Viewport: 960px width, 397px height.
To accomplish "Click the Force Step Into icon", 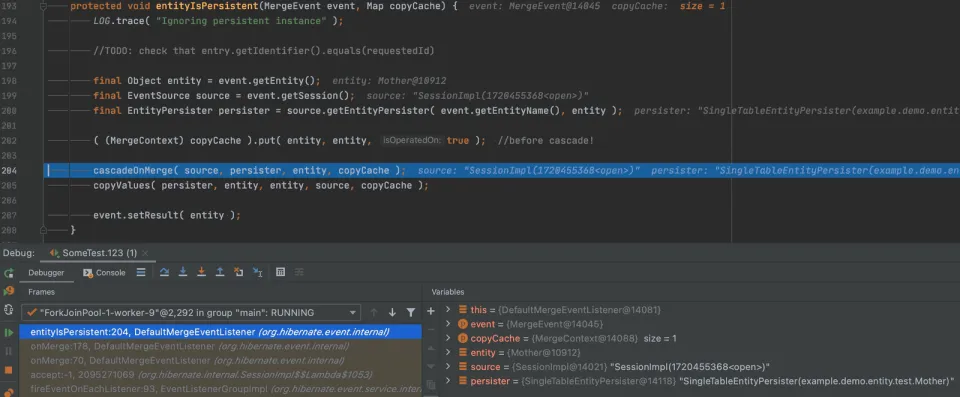I will tap(201, 272).
